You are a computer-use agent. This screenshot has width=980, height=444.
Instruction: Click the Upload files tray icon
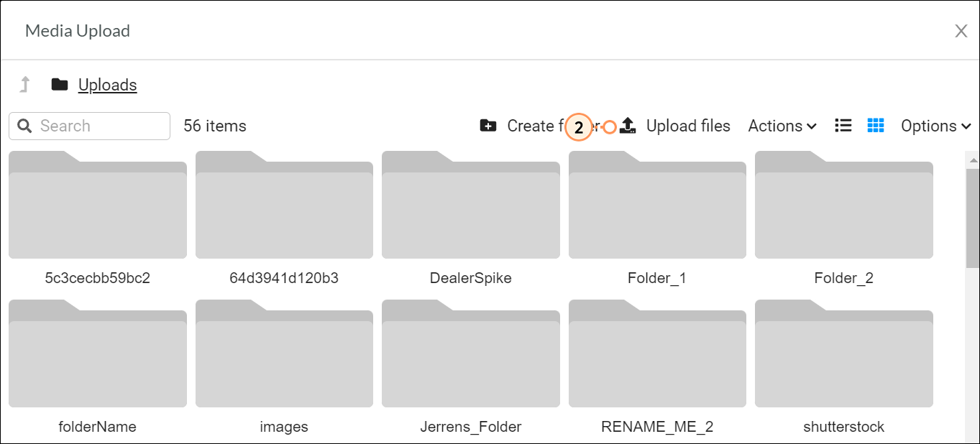(x=628, y=126)
